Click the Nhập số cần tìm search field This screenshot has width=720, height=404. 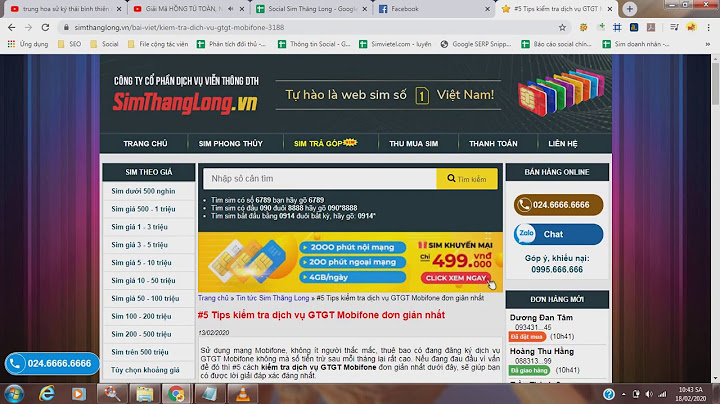pyautogui.click(x=320, y=179)
